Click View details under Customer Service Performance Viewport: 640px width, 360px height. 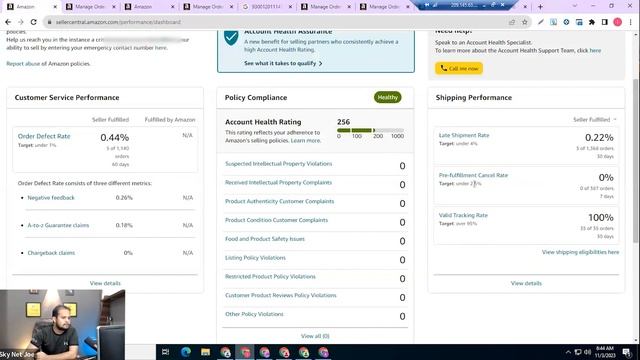click(105, 283)
